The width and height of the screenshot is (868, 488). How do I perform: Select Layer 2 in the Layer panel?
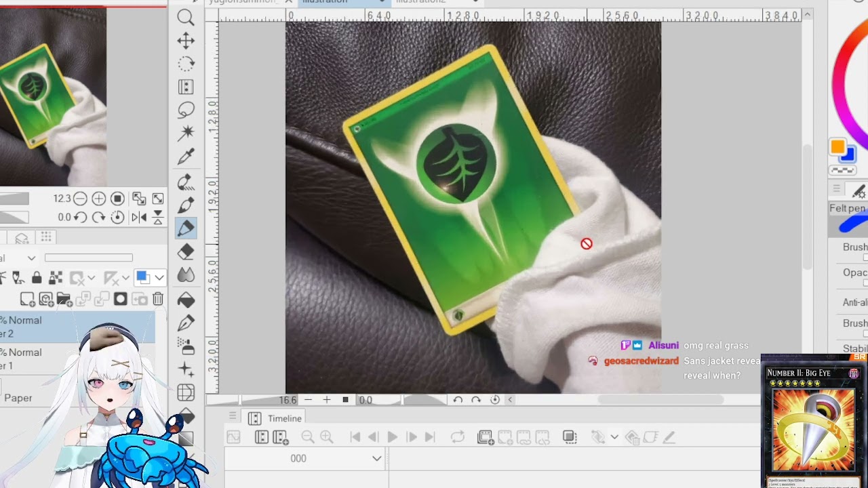coord(77,327)
